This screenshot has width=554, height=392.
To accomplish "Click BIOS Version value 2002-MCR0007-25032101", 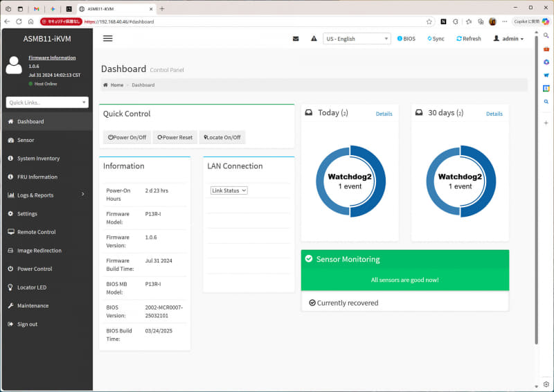I will [x=164, y=312].
